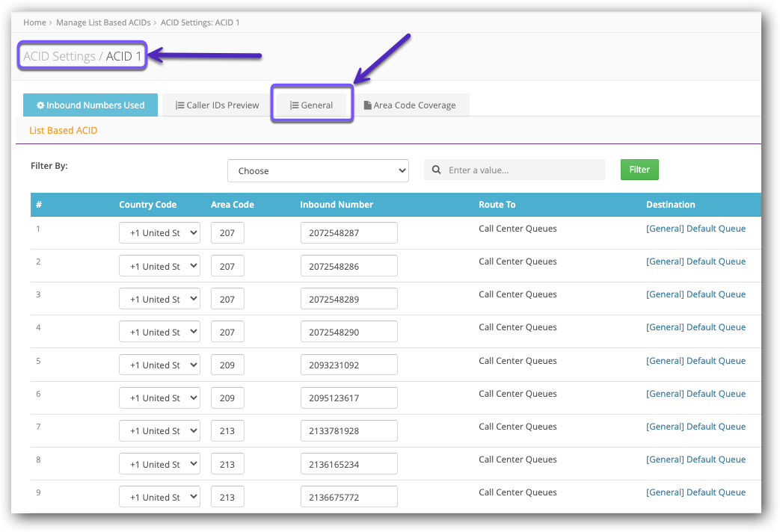Open the Filter By Choose dropdown
Viewport: 780px width, 532px height.
coord(318,170)
